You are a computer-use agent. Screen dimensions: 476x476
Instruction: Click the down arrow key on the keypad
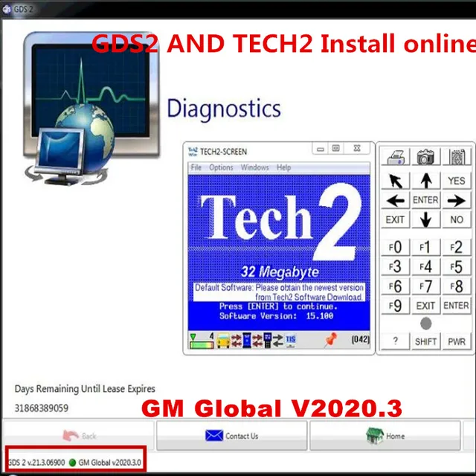(426, 219)
